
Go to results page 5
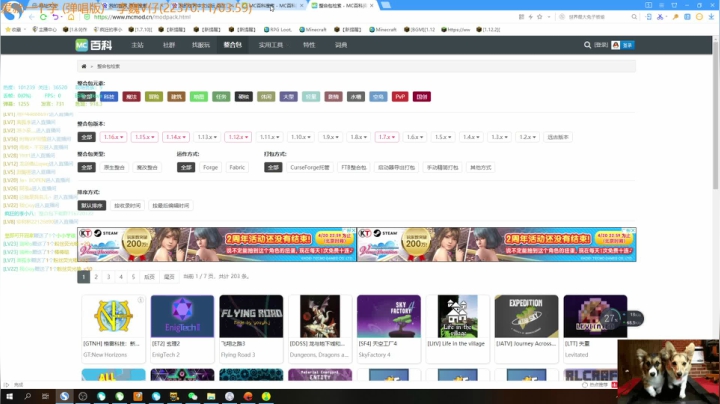(133, 277)
